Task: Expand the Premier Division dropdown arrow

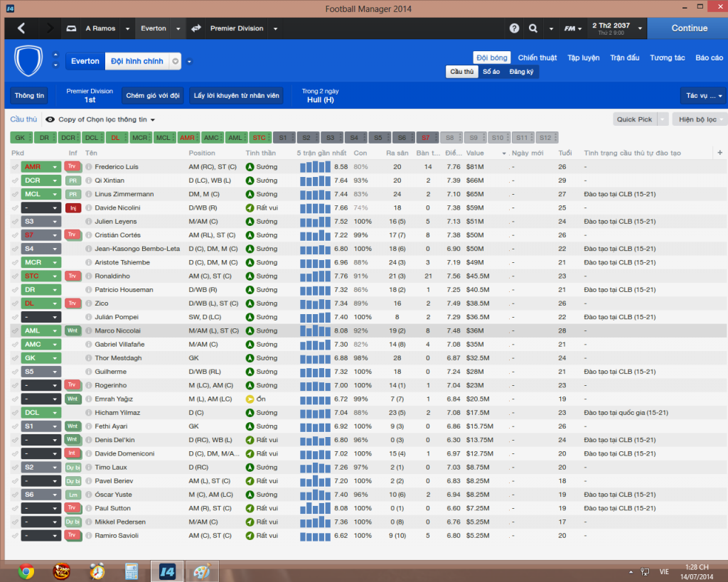Action: pos(275,28)
